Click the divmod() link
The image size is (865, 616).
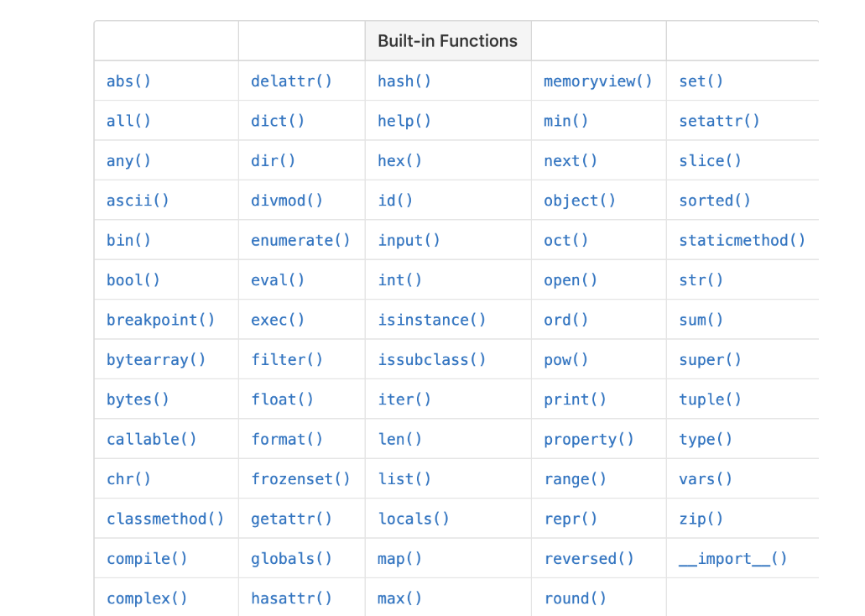(x=287, y=201)
